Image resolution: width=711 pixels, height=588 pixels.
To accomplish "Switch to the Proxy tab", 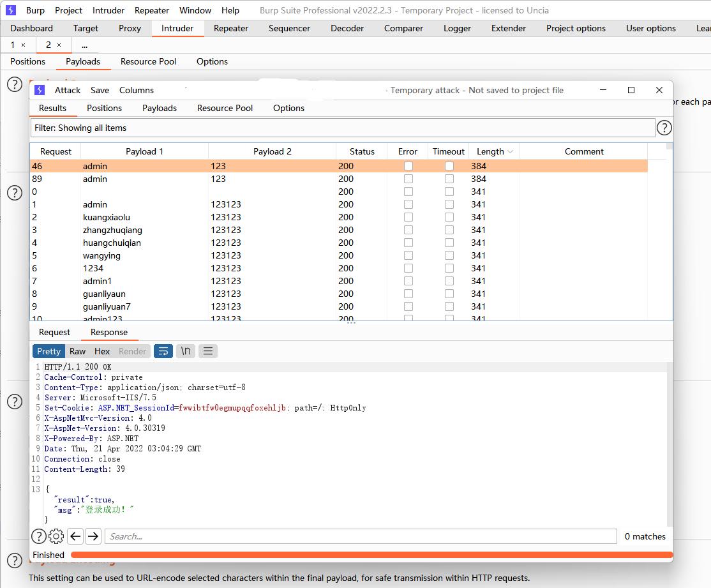I will (130, 28).
